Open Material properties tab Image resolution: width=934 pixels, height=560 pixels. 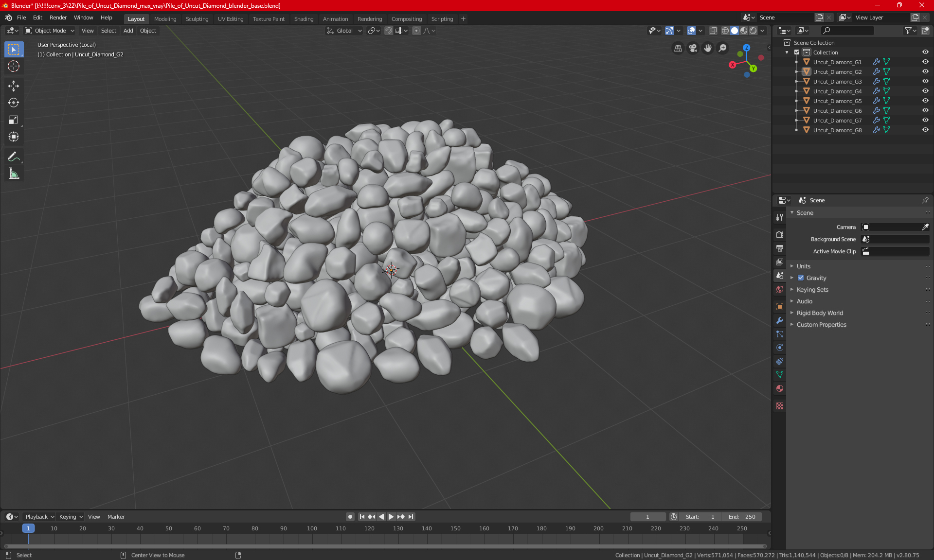pyautogui.click(x=780, y=388)
